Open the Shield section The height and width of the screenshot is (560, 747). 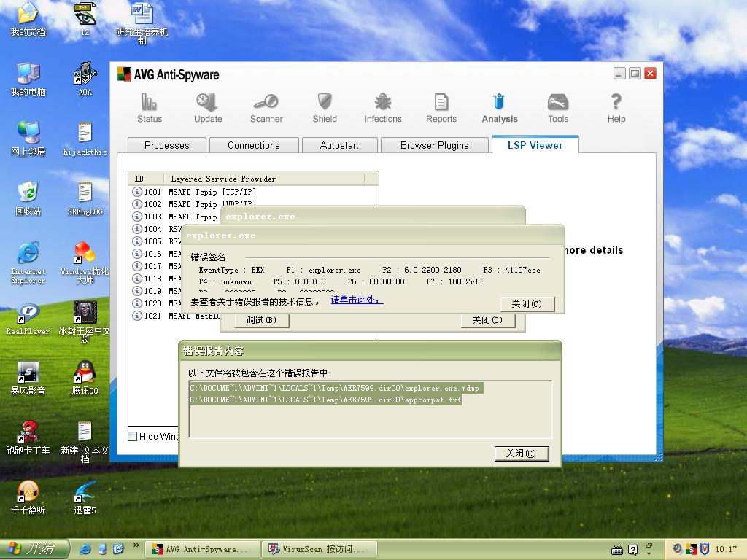click(x=325, y=108)
